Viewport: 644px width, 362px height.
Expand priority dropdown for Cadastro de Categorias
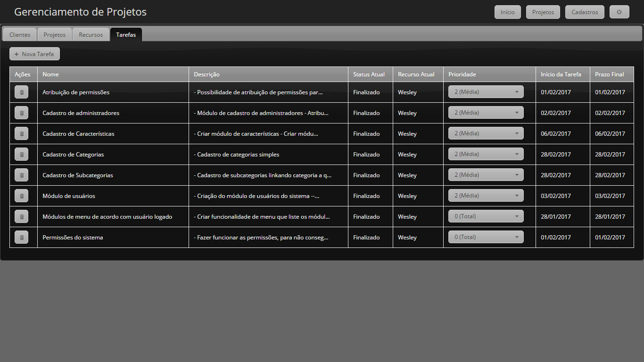(x=486, y=154)
